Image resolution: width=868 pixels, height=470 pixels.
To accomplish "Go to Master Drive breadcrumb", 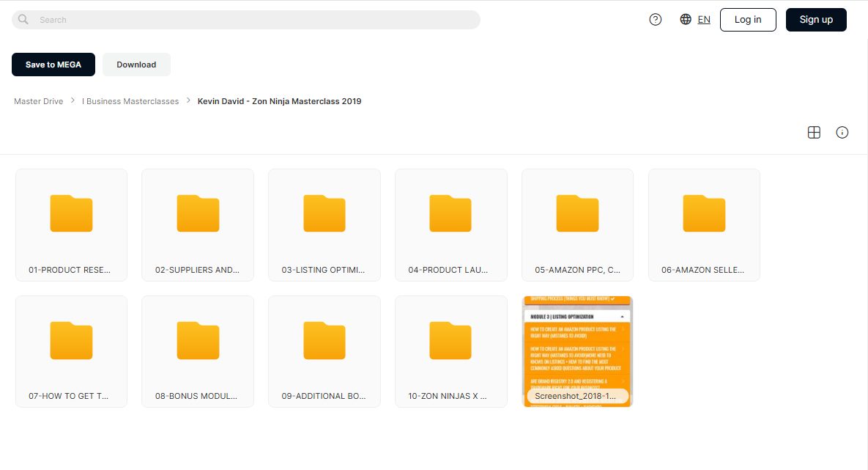I will tap(39, 101).
